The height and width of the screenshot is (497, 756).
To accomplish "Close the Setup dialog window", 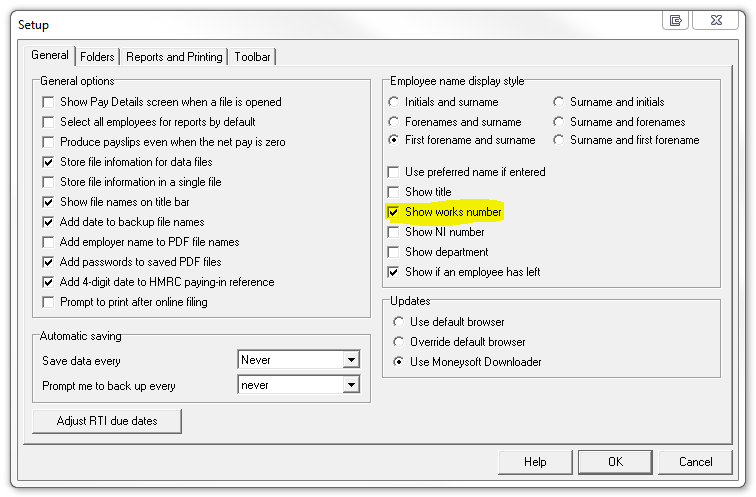I will (x=715, y=20).
